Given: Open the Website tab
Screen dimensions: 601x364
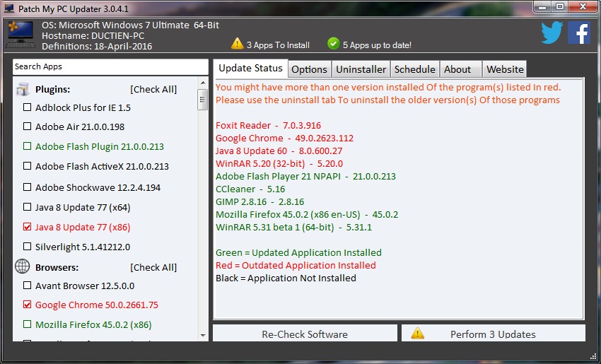Looking at the screenshot, I should 504,69.
